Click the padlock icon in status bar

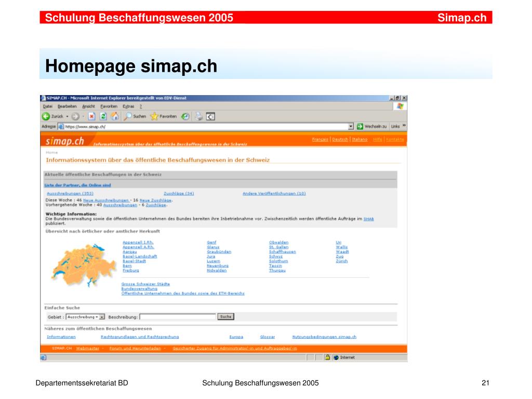(327, 357)
